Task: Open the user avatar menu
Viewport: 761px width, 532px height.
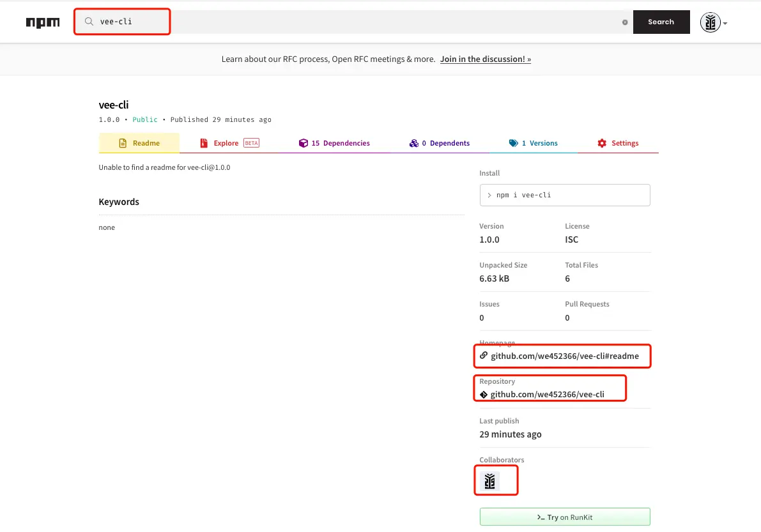Action: pos(710,22)
